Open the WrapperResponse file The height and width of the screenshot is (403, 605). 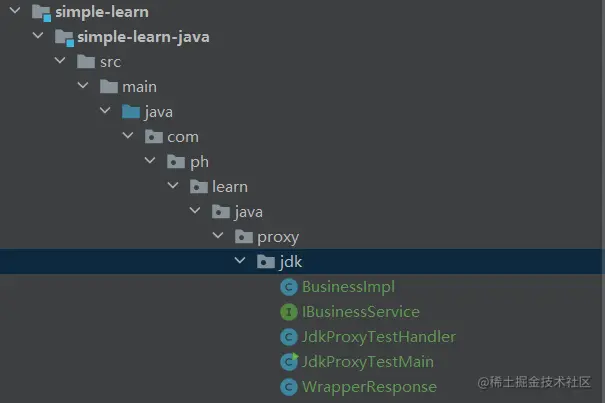point(369,387)
